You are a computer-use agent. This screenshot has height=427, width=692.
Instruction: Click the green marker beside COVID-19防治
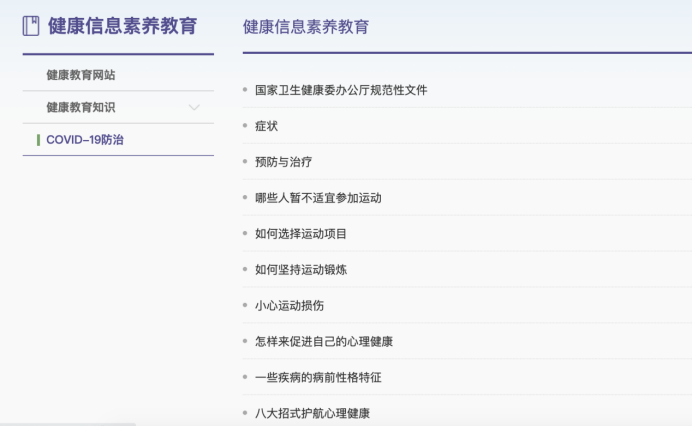click(37, 140)
